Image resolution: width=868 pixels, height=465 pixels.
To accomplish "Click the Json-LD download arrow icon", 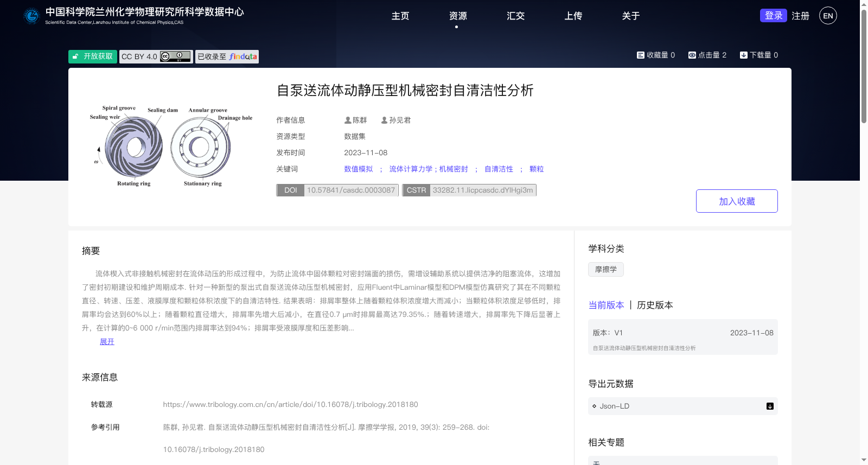I will pos(770,406).
